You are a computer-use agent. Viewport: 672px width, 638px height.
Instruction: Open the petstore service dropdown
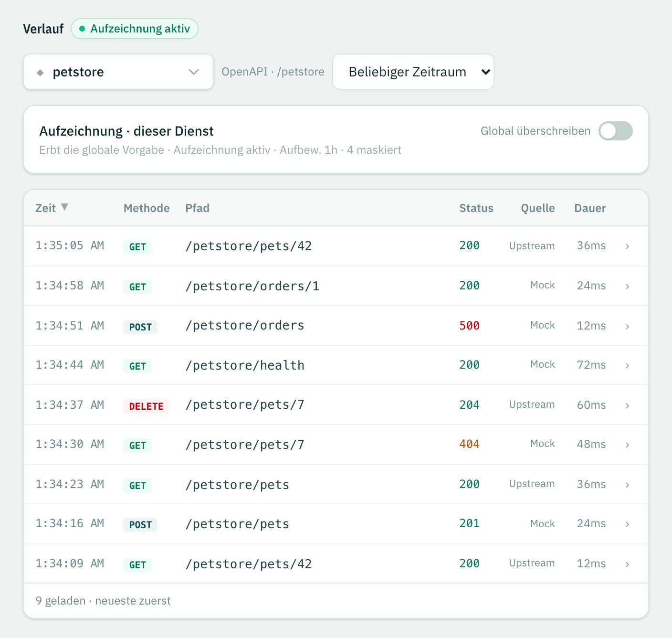point(118,72)
